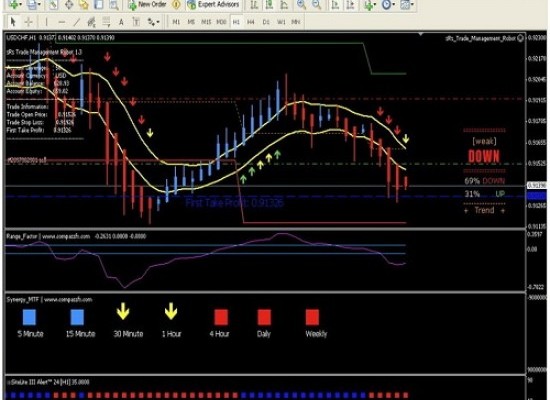Click the First Take Profit line label

pos(234,202)
